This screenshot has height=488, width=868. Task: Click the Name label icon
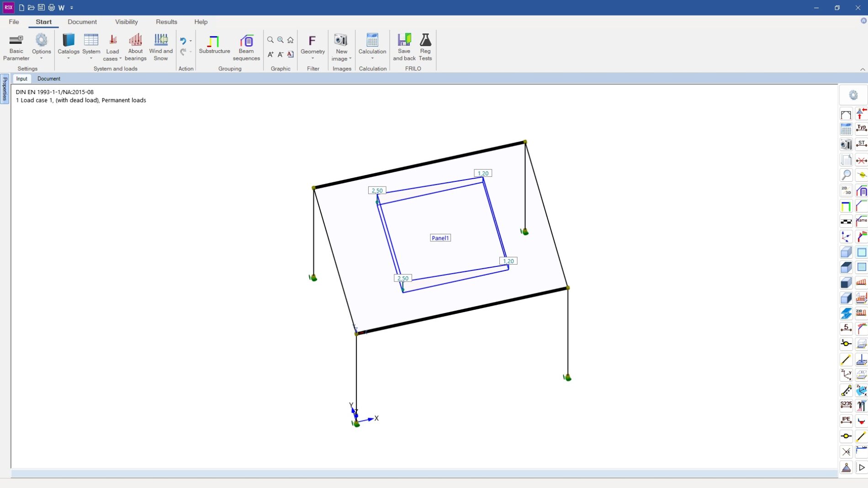tap(862, 221)
